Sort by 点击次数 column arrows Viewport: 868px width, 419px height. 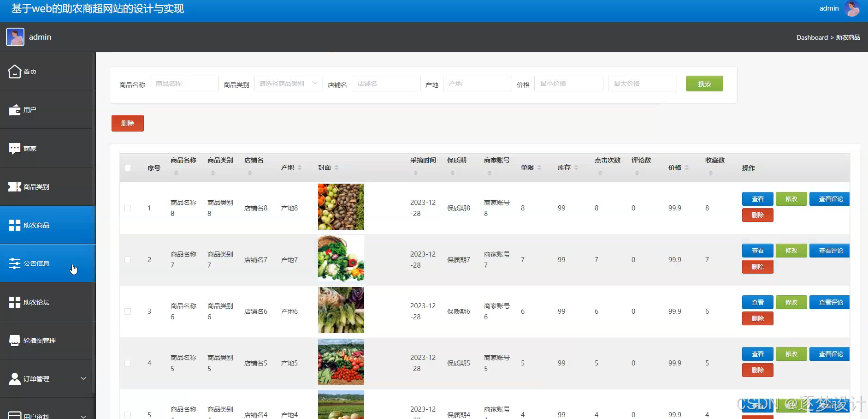point(600,173)
